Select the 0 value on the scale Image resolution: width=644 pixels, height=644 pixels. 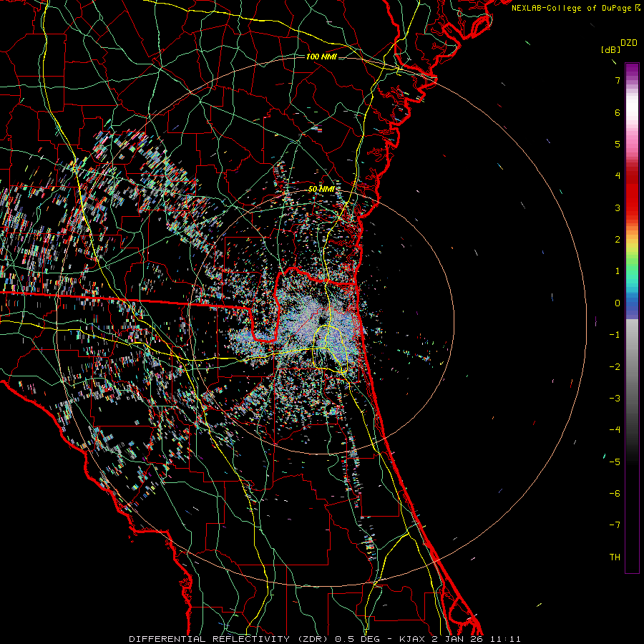click(618, 303)
